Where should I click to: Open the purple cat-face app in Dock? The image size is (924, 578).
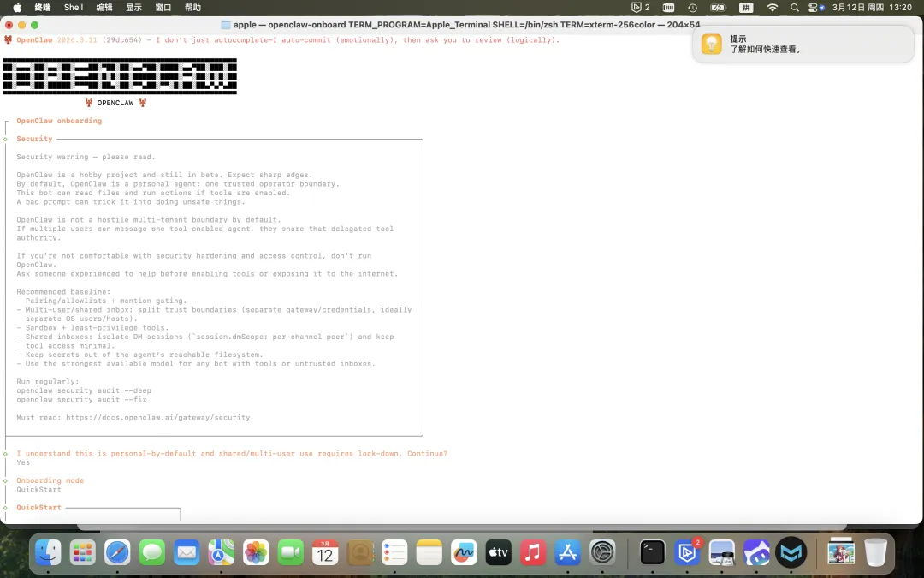(756, 552)
